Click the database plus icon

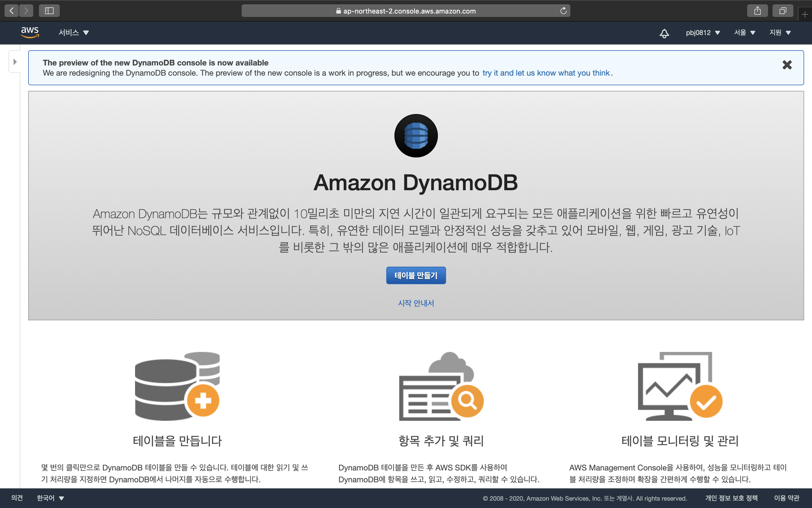(x=177, y=386)
